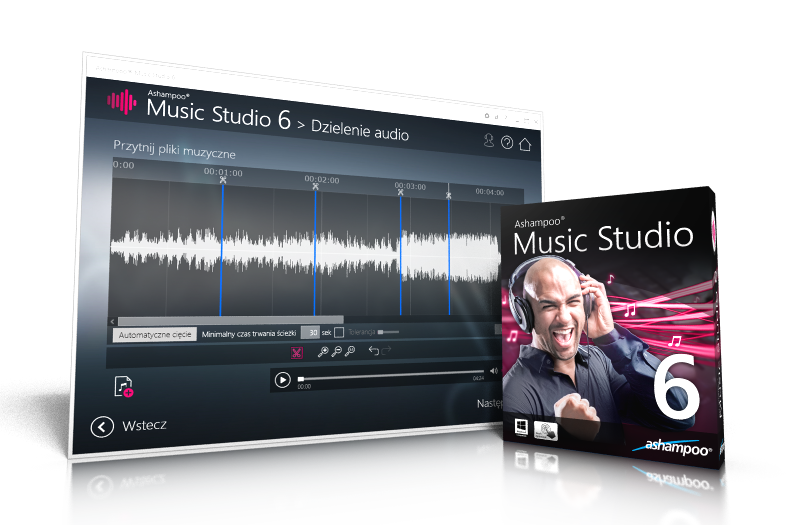Click the third magnifier zoom icon

pos(349,352)
